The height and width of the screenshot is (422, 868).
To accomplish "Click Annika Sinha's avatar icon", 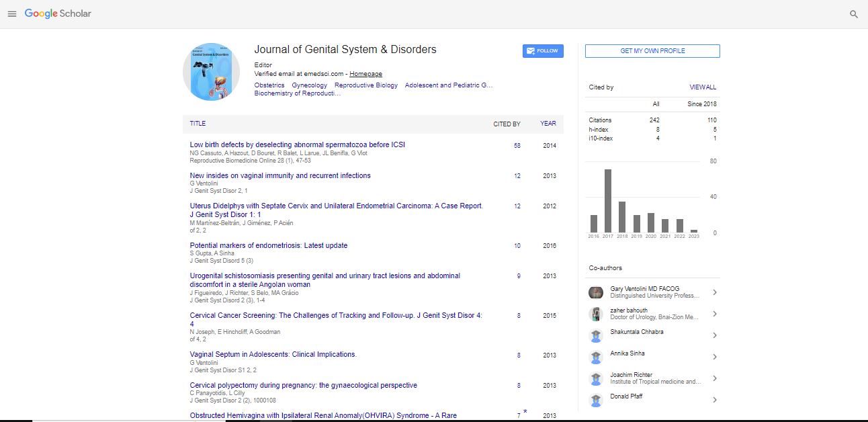I will (595, 357).
